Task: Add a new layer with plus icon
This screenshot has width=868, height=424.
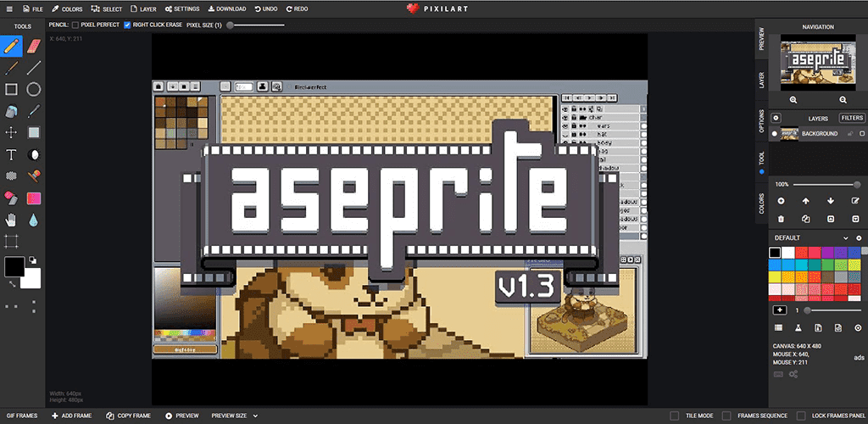Action: [781, 201]
